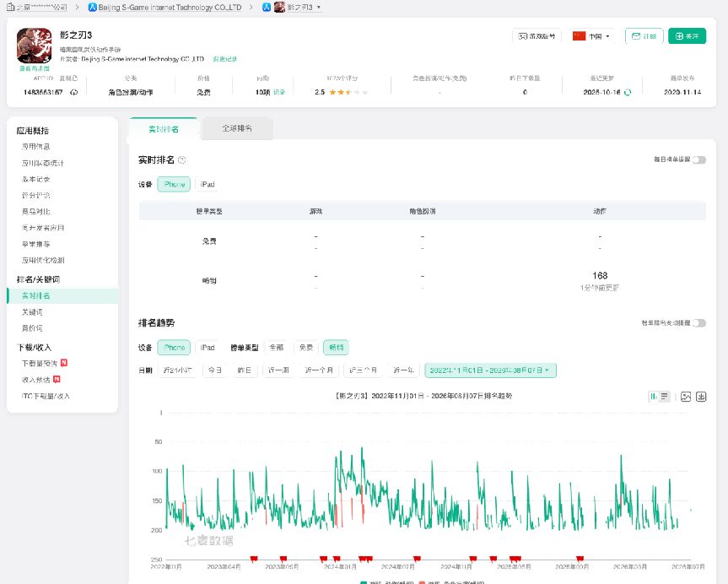
Task: Click the outlined 订阅 subscribe button
Action: 644,36
